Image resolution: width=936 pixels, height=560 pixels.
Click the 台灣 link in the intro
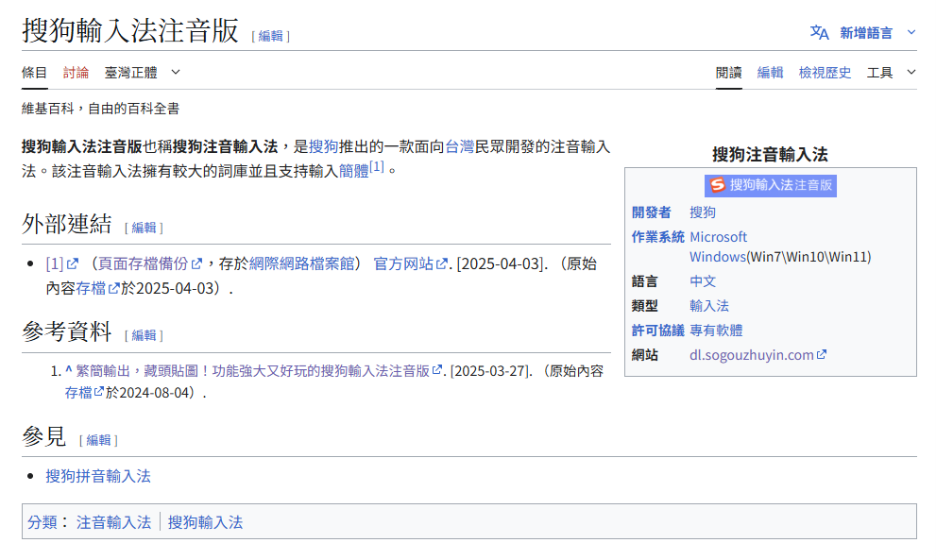coord(459,146)
